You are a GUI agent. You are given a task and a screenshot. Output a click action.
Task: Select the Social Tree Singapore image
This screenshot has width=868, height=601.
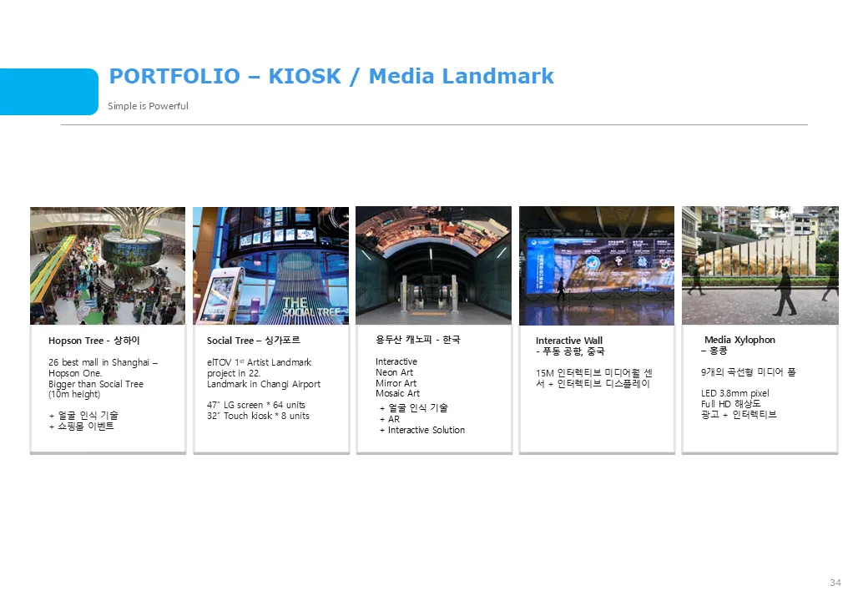(x=270, y=265)
